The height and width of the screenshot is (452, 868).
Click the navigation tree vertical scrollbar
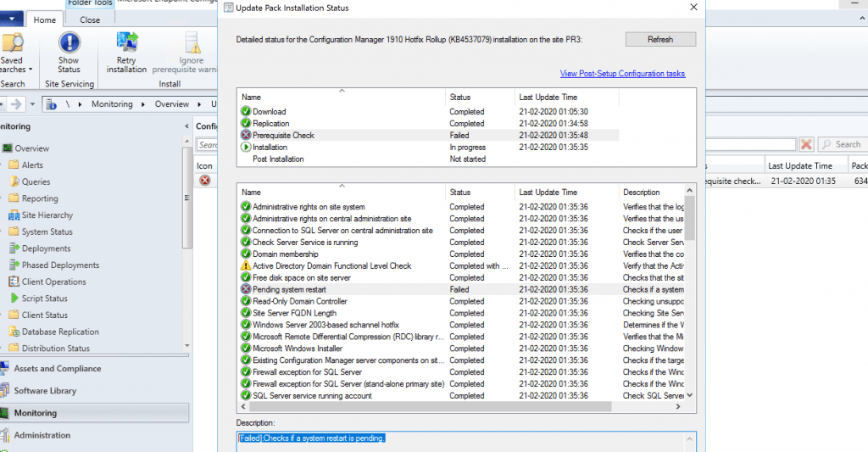187,196
